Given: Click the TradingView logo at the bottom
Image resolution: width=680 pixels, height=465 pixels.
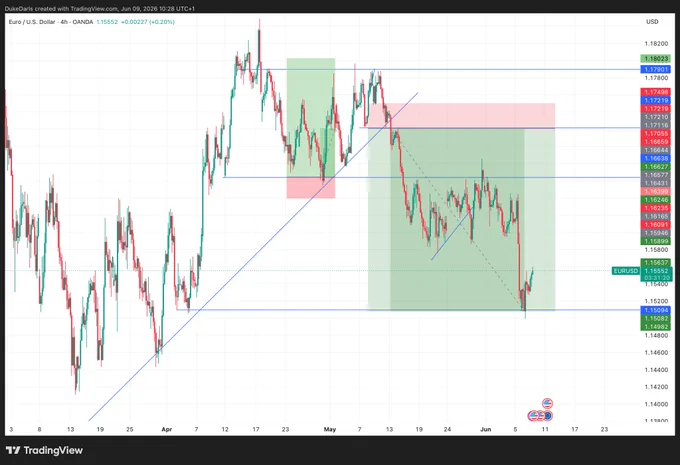Looking at the screenshot, I should click(x=44, y=450).
